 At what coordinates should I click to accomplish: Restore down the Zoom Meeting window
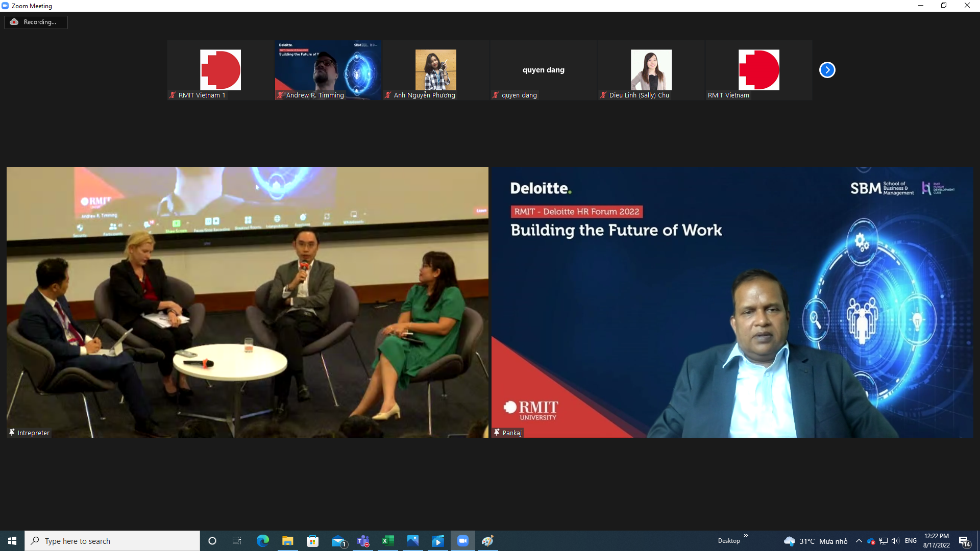[944, 6]
